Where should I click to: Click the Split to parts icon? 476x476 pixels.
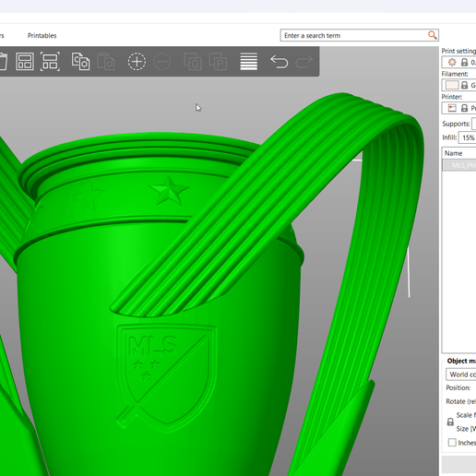click(x=218, y=62)
